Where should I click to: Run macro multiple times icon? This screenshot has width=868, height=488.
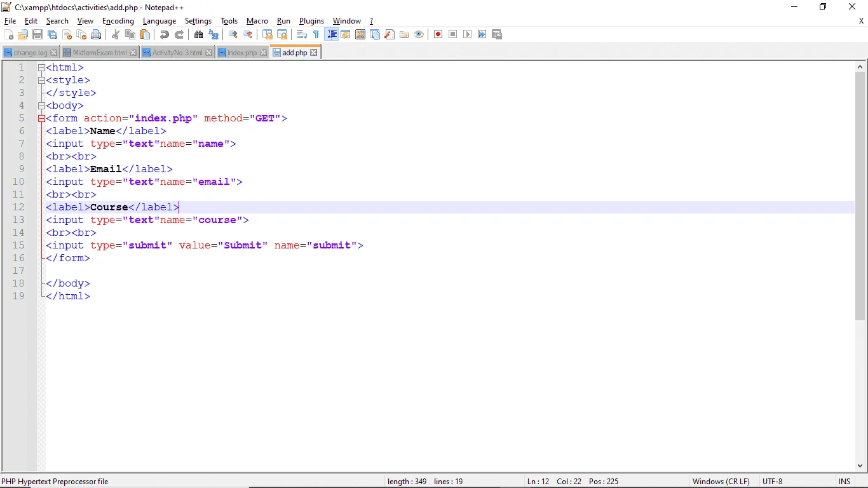pos(482,34)
